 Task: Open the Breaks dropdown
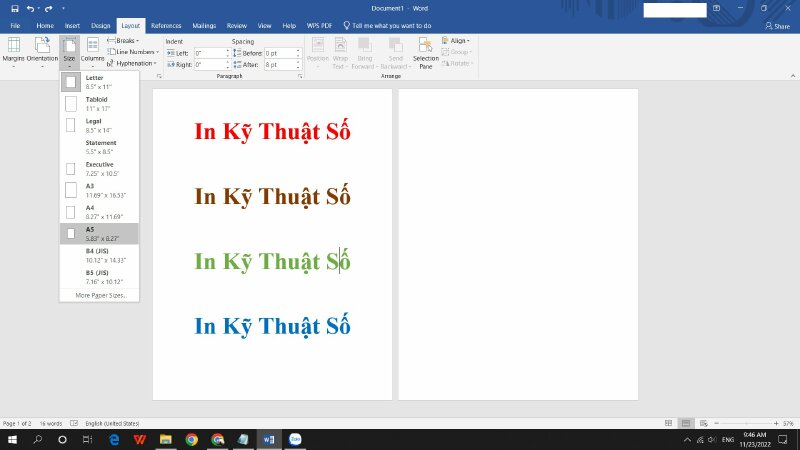pyautogui.click(x=123, y=40)
